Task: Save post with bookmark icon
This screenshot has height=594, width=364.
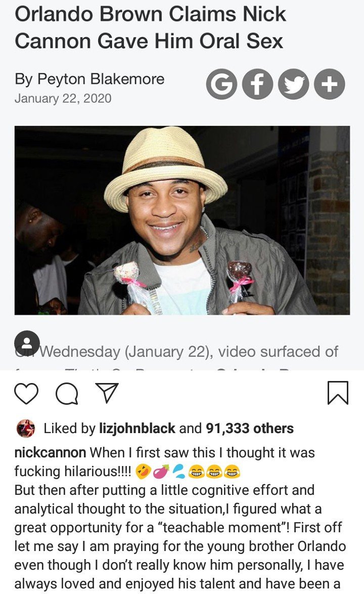Action: pos(338,393)
